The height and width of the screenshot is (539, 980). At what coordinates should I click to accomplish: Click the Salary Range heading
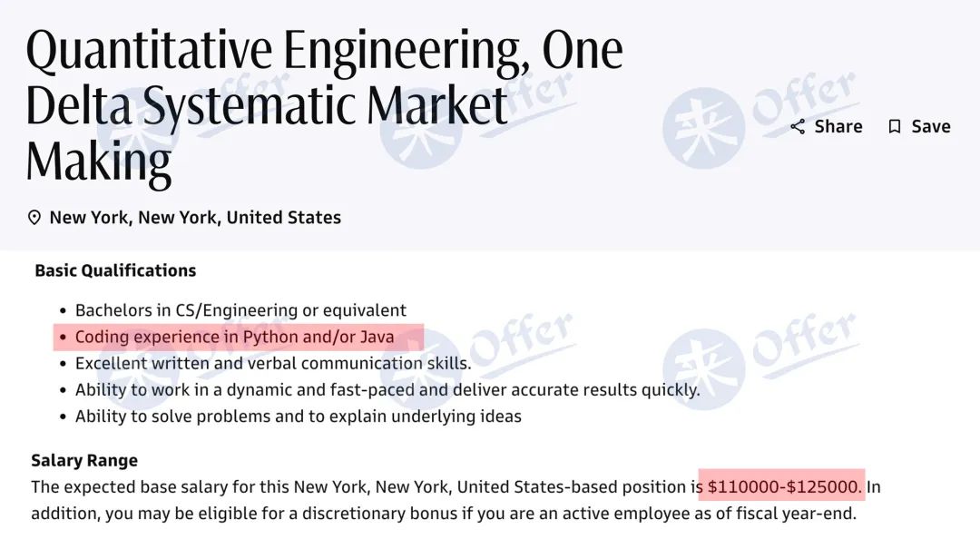click(84, 461)
